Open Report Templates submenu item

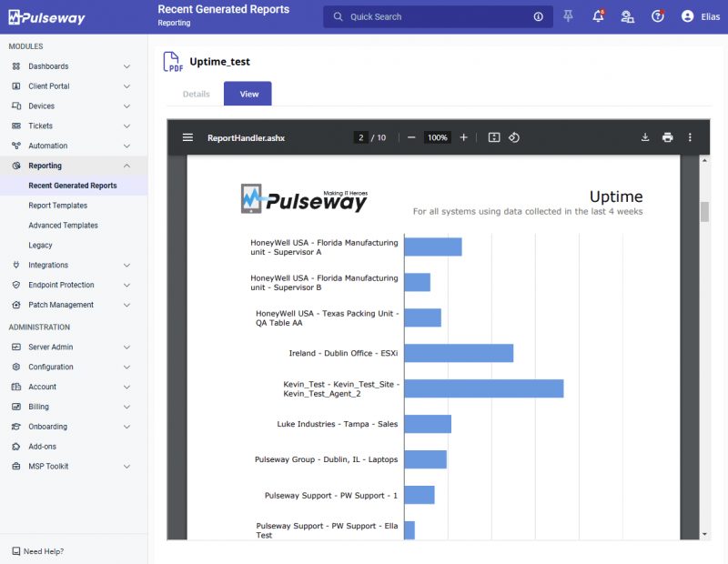[x=57, y=206]
